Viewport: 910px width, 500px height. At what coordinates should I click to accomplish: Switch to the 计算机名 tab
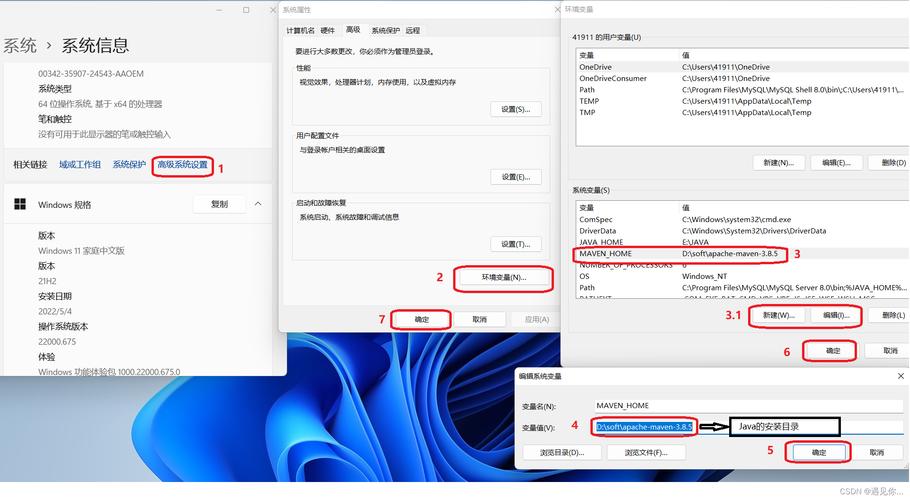pyautogui.click(x=300, y=30)
